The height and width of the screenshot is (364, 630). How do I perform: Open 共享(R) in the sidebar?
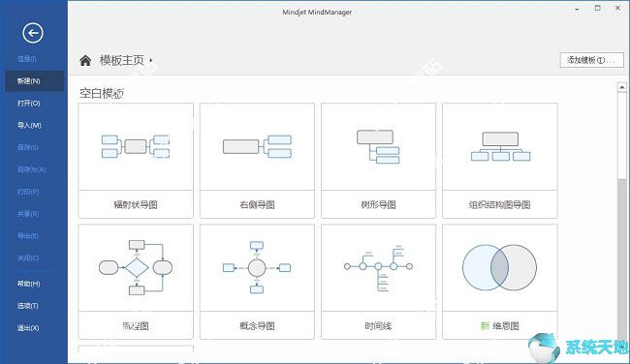[x=28, y=214]
